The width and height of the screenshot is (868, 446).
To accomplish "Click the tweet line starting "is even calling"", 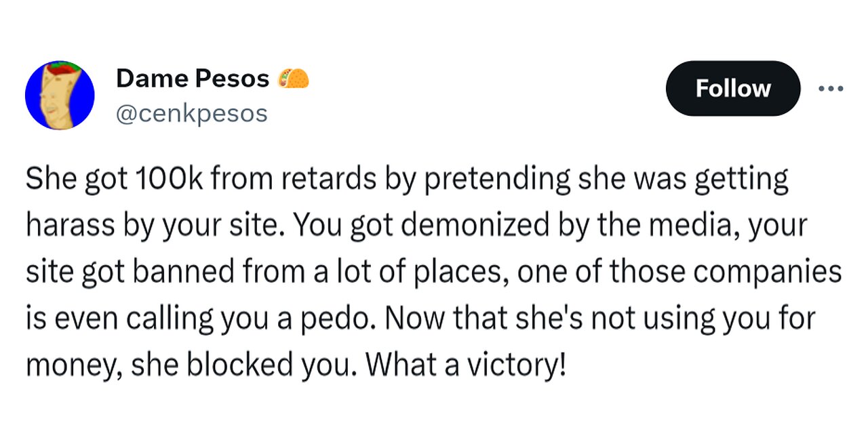I will pos(420,321).
